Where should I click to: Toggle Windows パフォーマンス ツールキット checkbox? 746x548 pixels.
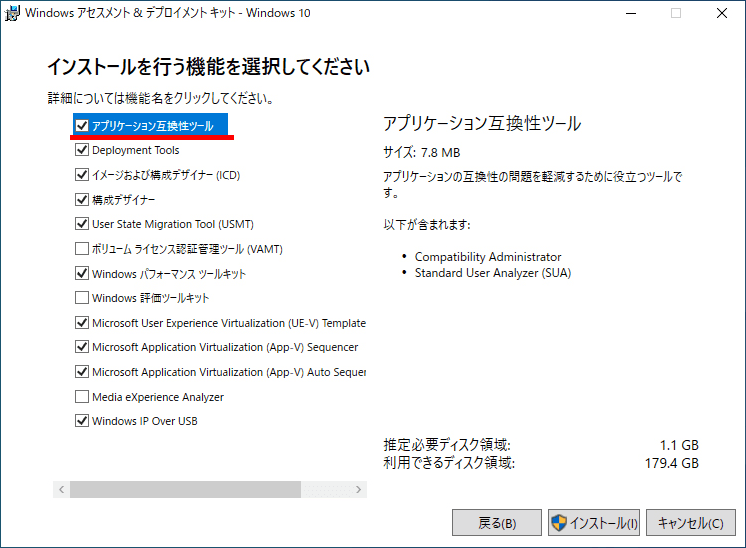click(82, 273)
